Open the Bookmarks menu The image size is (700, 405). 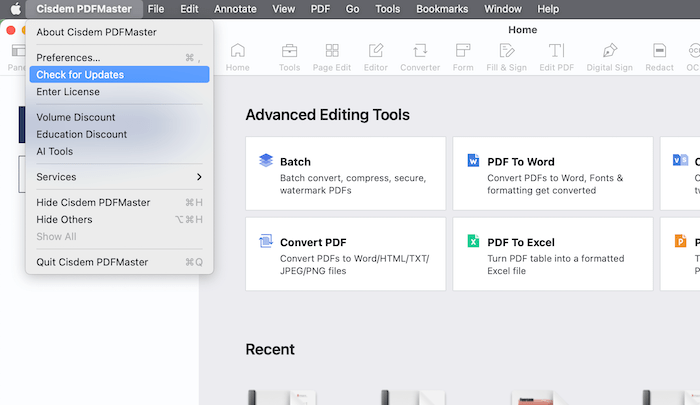442,9
